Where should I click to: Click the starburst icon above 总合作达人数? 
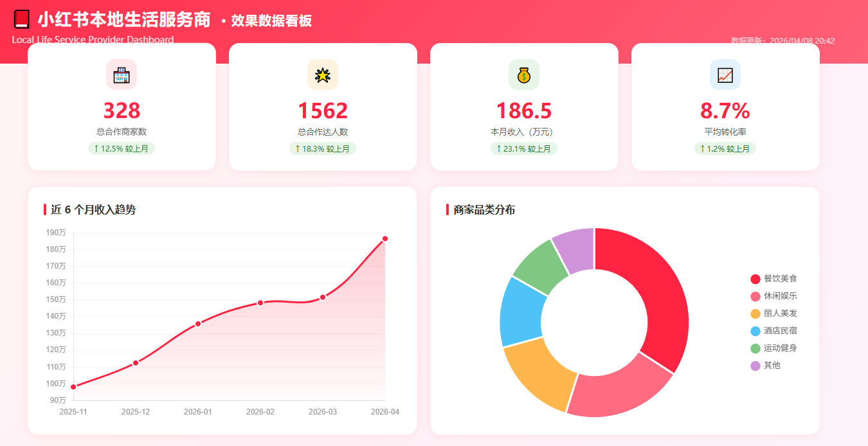(x=322, y=75)
